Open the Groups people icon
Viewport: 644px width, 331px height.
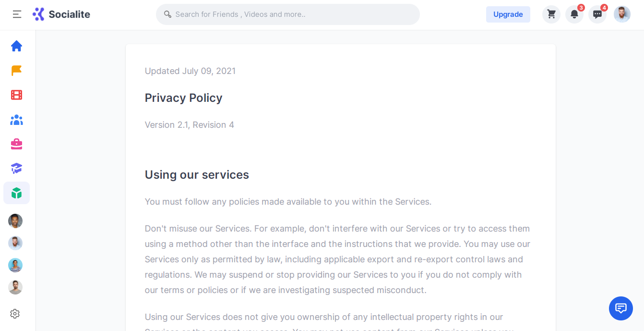point(17,120)
